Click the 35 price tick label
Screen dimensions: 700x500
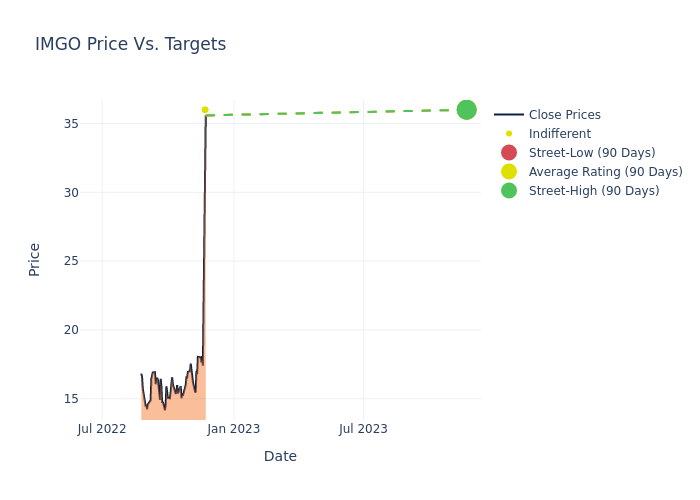pos(71,124)
